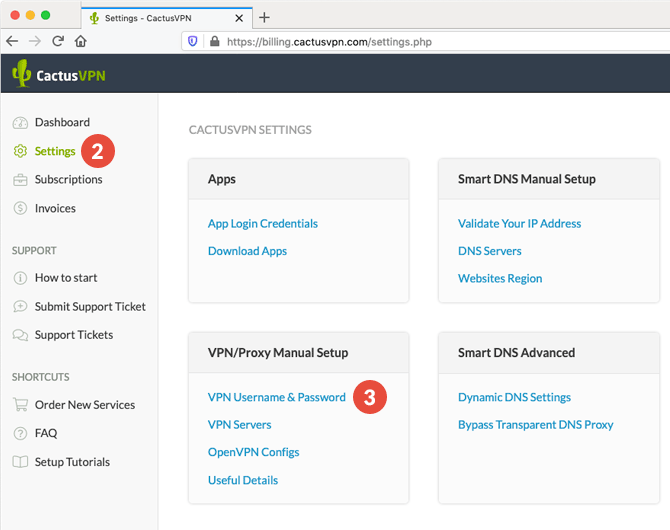Click the Order New Services cart icon
This screenshot has height=530, width=670.
[x=20, y=404]
